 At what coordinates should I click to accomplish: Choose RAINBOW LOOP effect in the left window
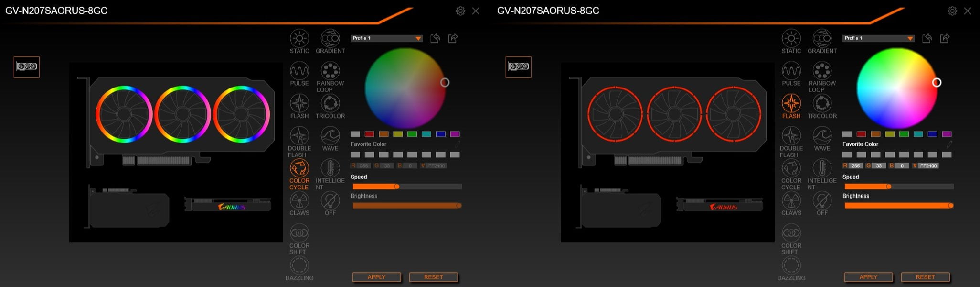coord(330,71)
